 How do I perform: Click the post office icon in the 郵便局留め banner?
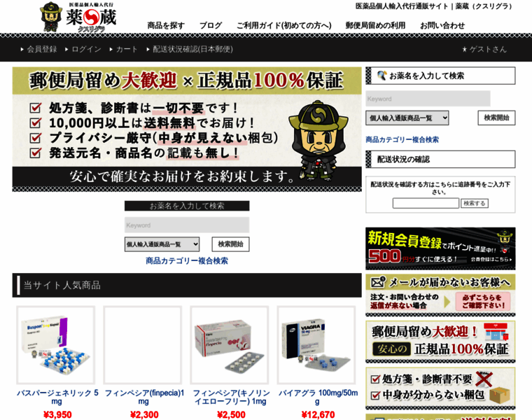pos(496,332)
